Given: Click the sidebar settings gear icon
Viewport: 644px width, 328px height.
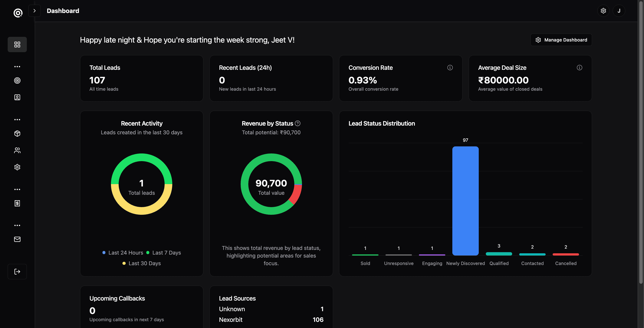Looking at the screenshot, I should click(17, 167).
